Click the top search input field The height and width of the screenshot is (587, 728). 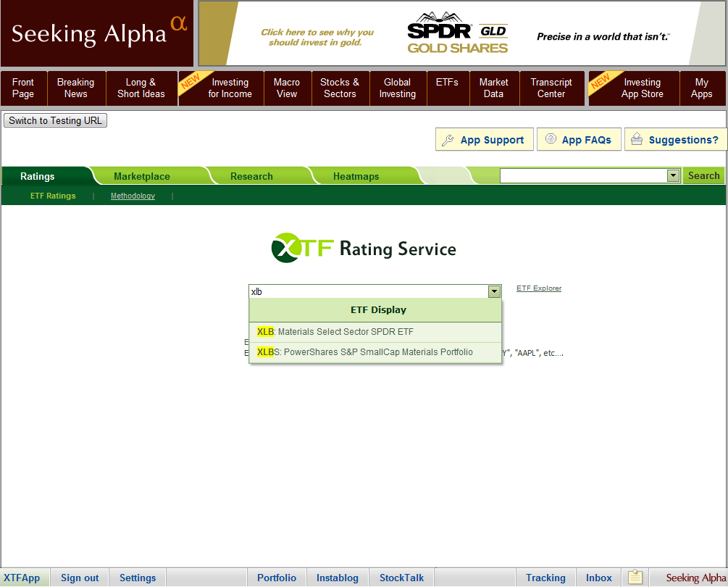[583, 175]
